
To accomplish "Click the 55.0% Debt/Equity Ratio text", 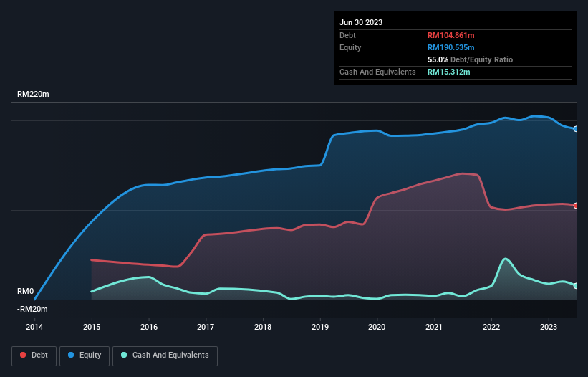I will tap(470, 59).
